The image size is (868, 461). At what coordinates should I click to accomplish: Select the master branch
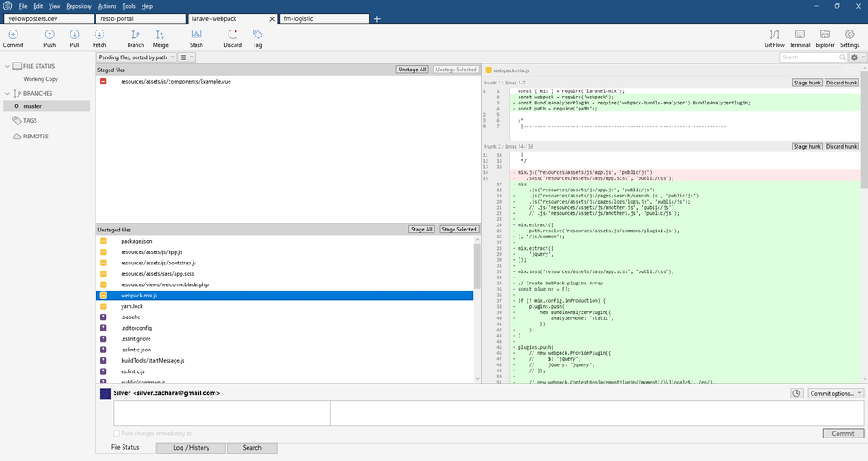pyautogui.click(x=47, y=106)
